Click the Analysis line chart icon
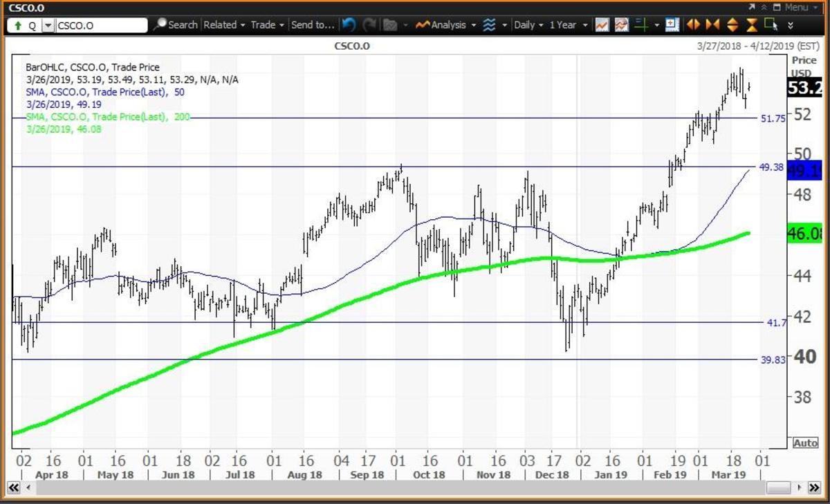Viewport: 830px width, 504px height. point(423,25)
